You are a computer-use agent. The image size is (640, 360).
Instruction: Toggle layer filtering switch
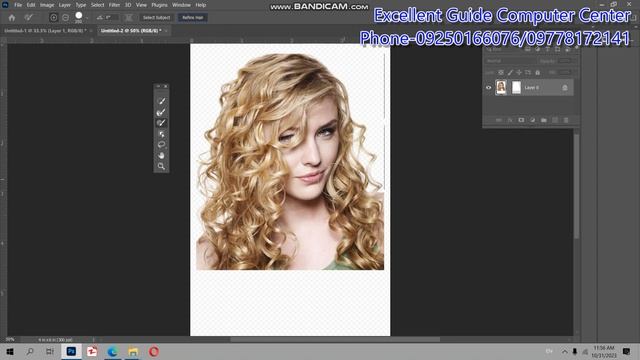click(576, 49)
